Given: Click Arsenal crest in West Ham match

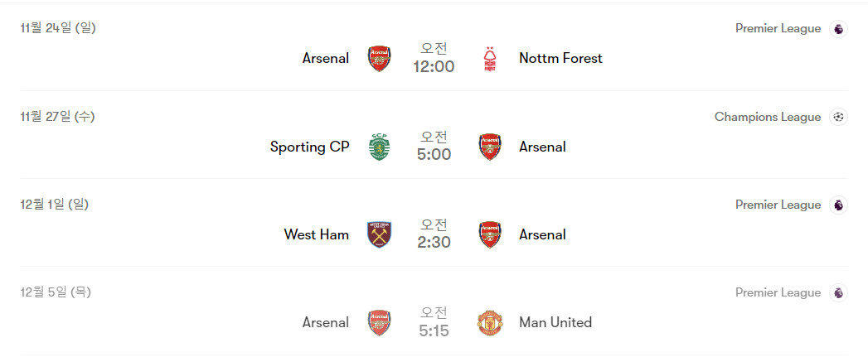Looking at the screenshot, I should (490, 235).
